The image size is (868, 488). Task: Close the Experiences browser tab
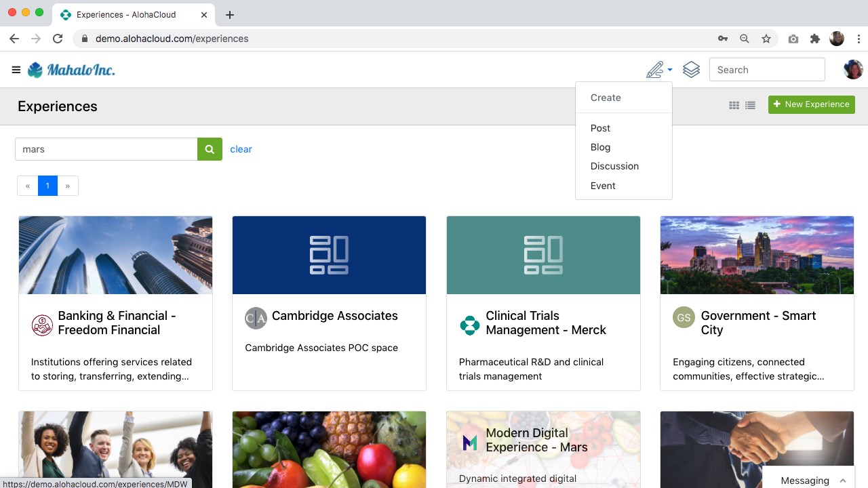[205, 14]
